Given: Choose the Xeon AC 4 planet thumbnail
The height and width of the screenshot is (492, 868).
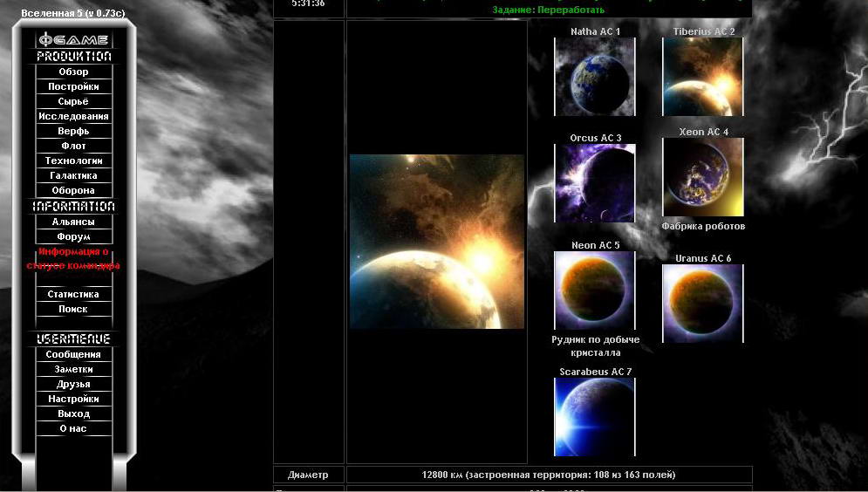Looking at the screenshot, I should coord(703,177).
